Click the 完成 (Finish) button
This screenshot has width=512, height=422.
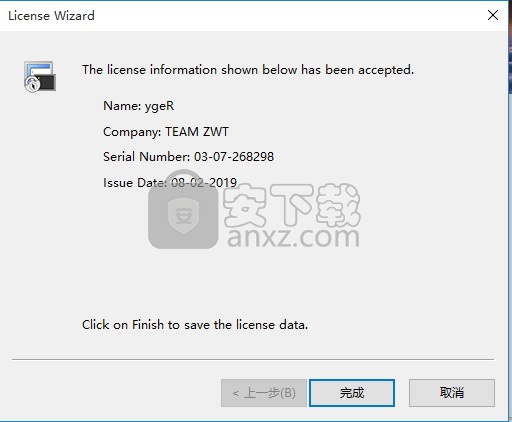pos(352,393)
